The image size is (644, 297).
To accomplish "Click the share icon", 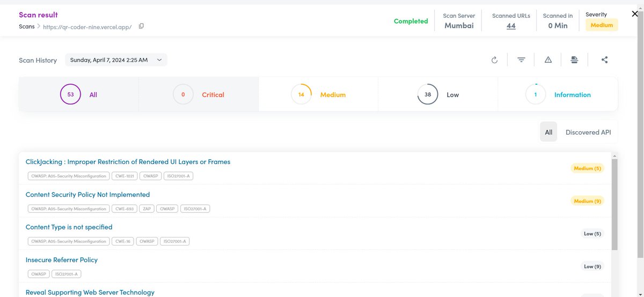I will [x=604, y=60].
